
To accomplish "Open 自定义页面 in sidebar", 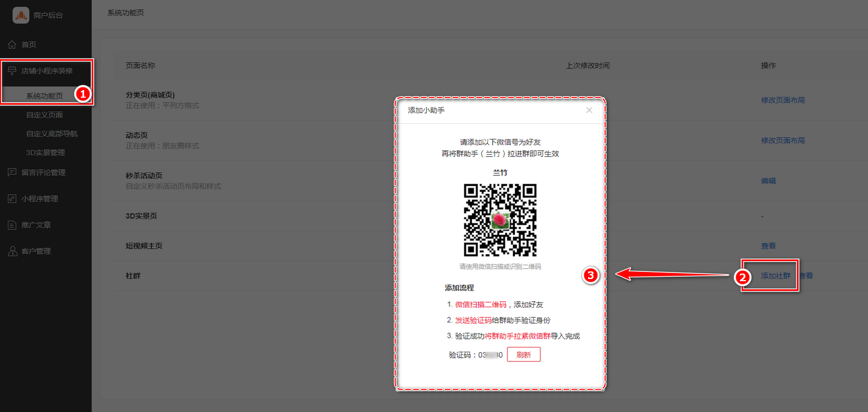I will click(44, 115).
